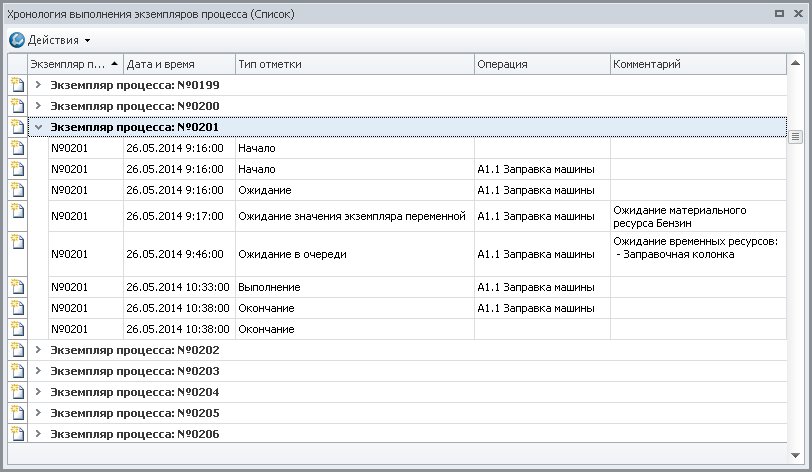Select cell Ожидание в очереди
Viewport: 812px width, 472px height.
point(355,254)
